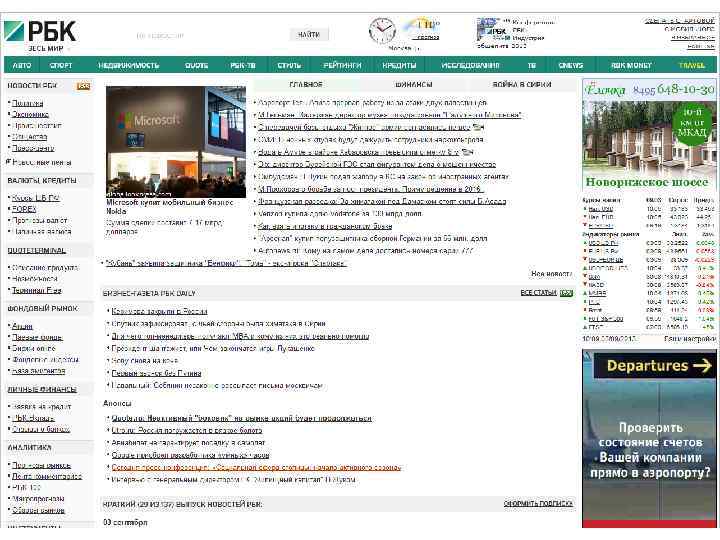Go to РЕЙТИНГИ in the navigation bar
Image resolution: width=720 pixels, height=540 pixels.
click(342, 66)
